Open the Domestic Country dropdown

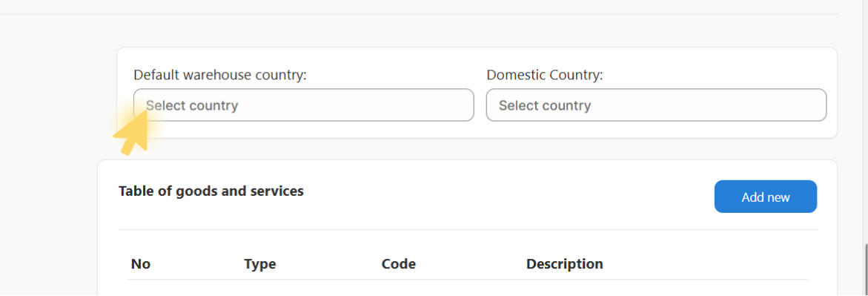coord(656,105)
